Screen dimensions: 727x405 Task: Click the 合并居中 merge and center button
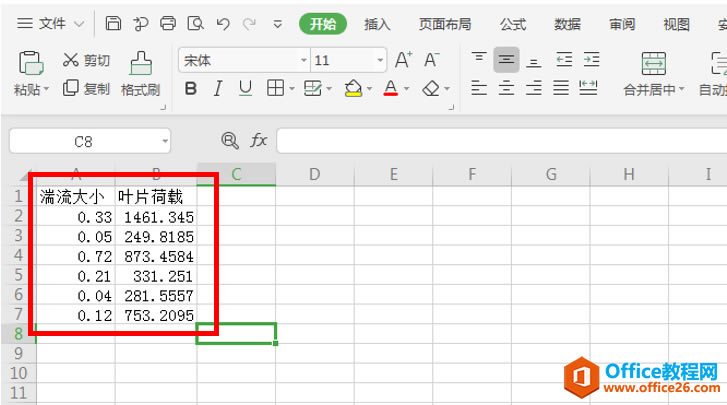(653, 74)
